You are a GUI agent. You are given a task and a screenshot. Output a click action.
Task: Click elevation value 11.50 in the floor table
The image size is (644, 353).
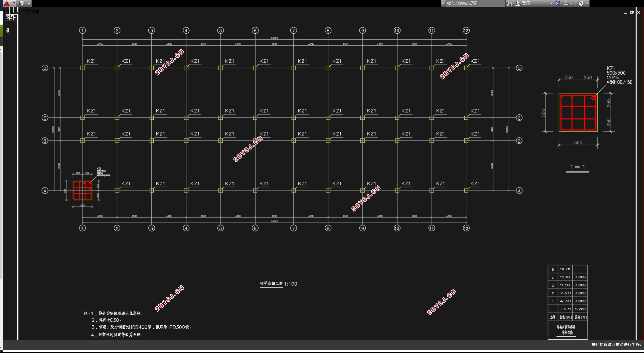[x=565, y=285]
